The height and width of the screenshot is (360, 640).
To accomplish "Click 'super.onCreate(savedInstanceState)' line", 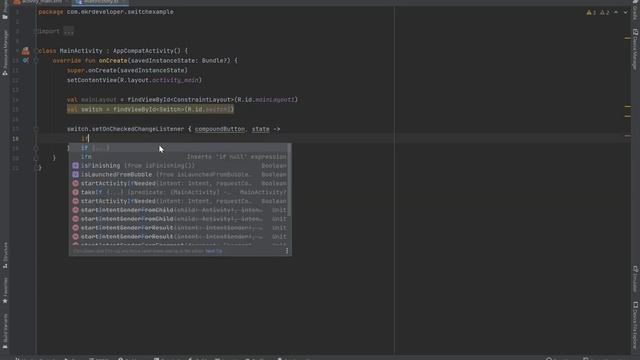I will tap(127, 70).
